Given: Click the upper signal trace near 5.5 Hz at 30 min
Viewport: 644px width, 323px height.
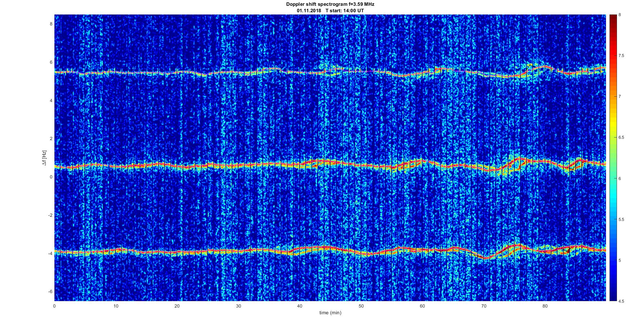Looking at the screenshot, I should click(238, 73).
